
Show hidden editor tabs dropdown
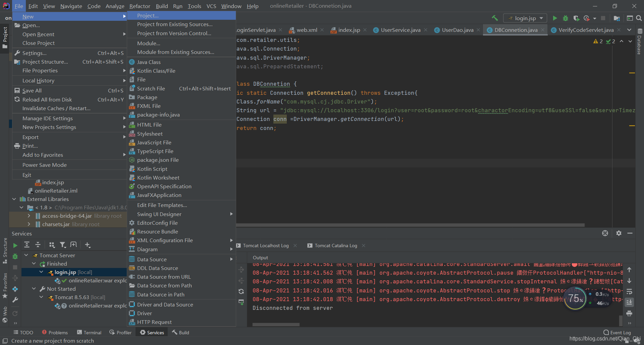coord(629,30)
